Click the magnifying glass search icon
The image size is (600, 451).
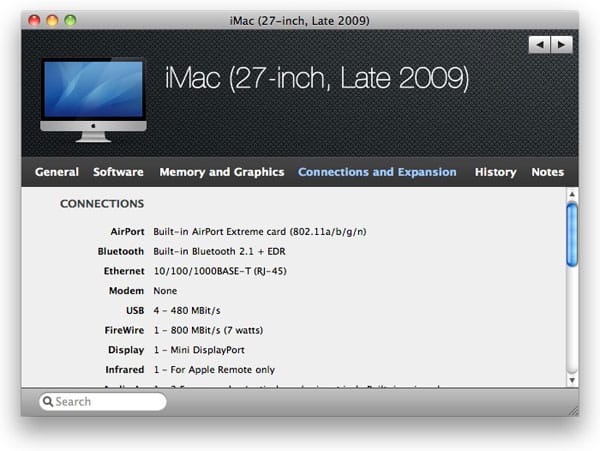point(47,402)
